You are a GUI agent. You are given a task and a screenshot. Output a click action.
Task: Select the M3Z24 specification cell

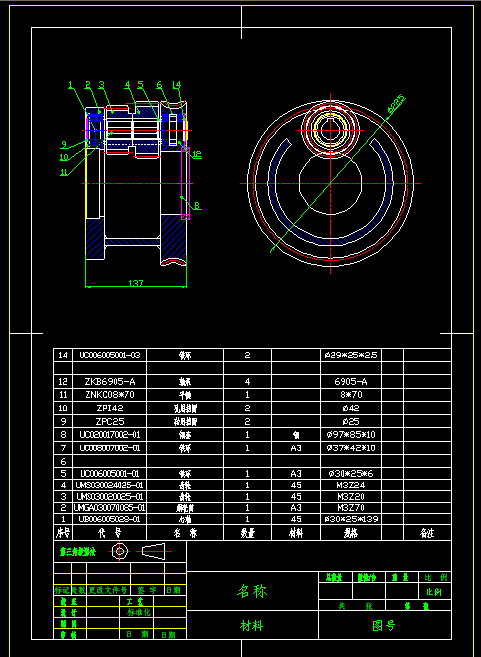tap(351, 485)
